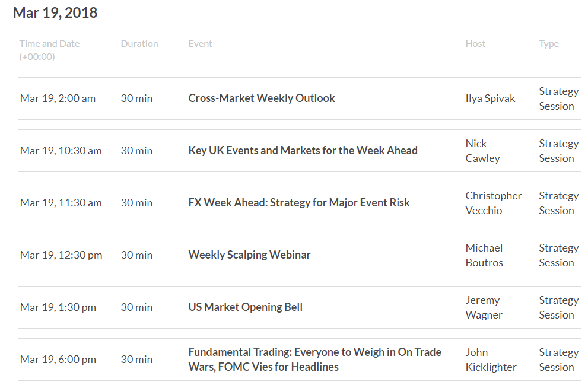Click host name Michael Boutros
588x388 pixels.
point(484,255)
